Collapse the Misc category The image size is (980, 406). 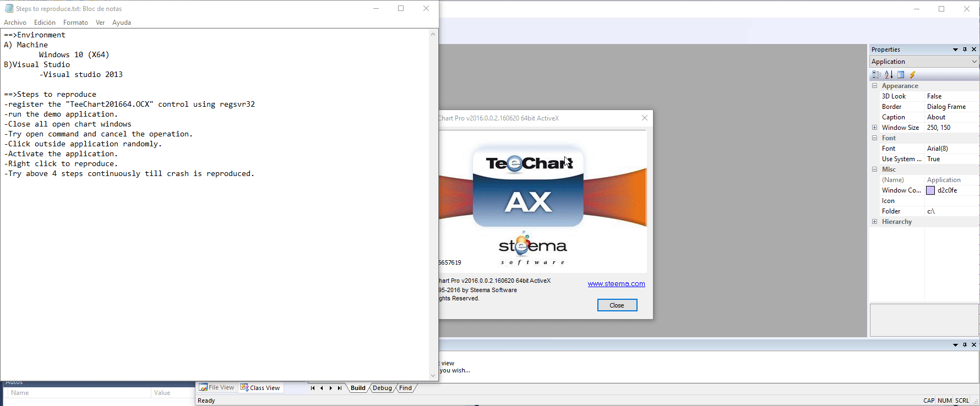point(874,169)
